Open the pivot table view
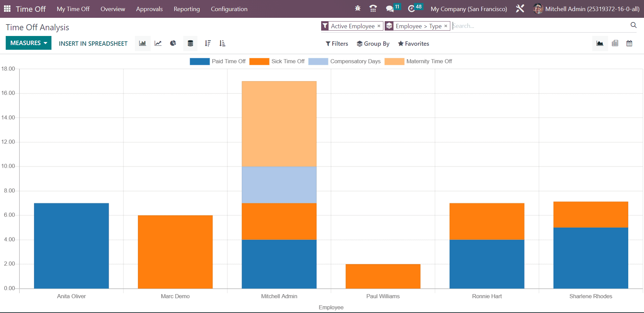This screenshot has width=644, height=313. click(615, 43)
